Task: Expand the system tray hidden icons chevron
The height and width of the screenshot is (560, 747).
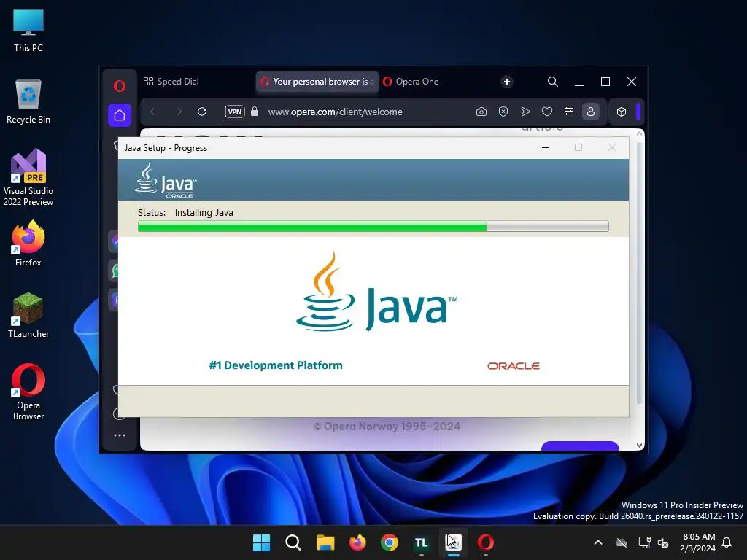Action: pos(598,542)
